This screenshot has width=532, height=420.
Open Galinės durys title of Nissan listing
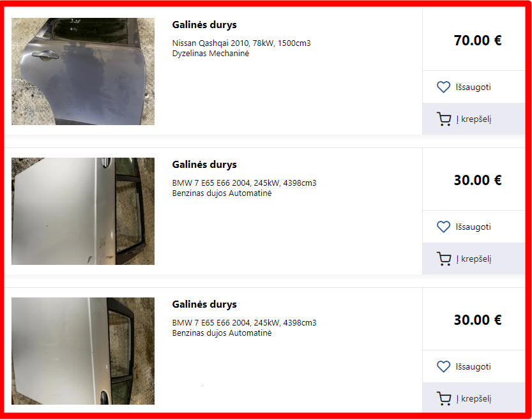[x=204, y=25]
